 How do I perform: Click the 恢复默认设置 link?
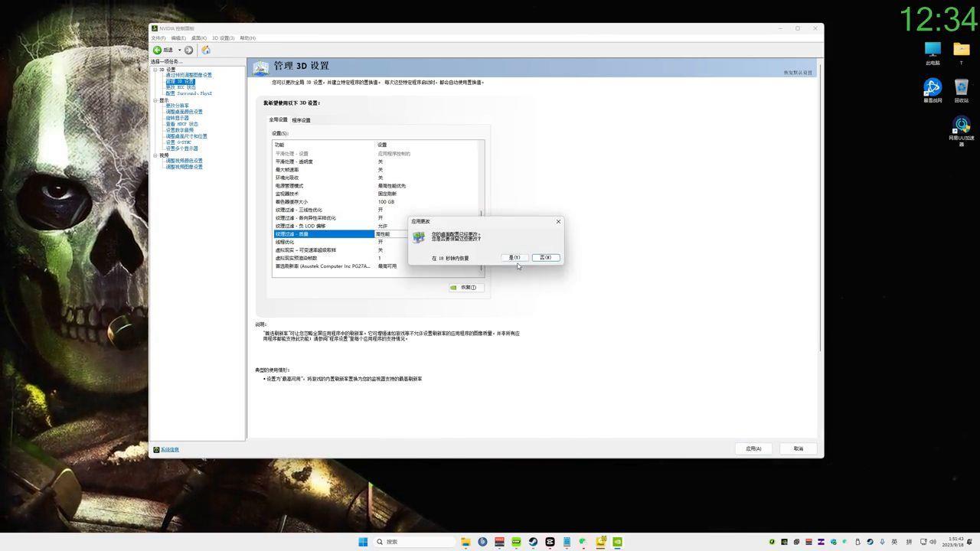coord(798,73)
